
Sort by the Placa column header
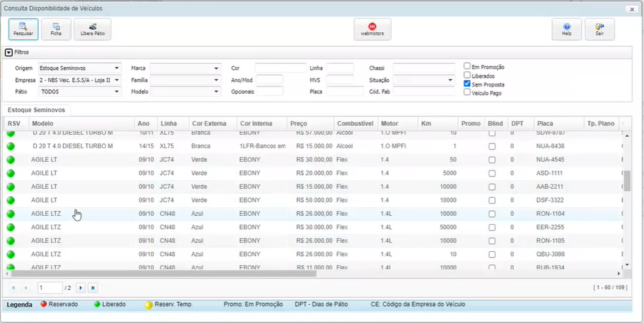coord(558,123)
